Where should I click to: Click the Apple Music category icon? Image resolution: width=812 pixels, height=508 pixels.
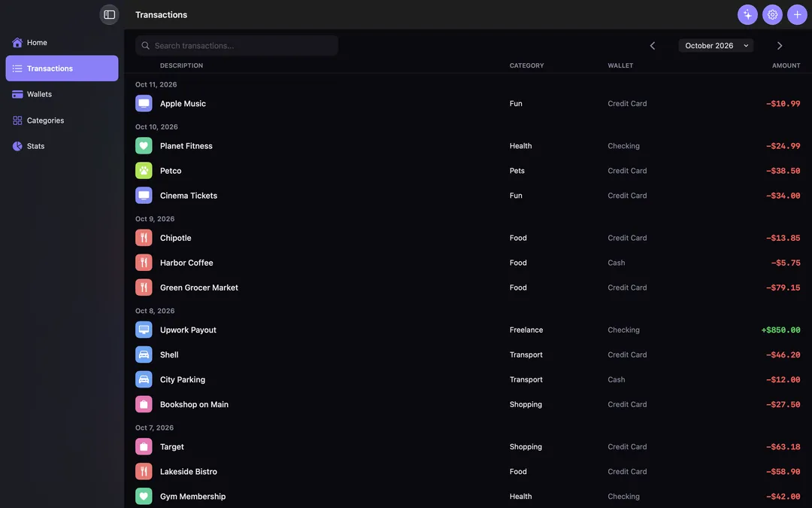click(x=144, y=103)
